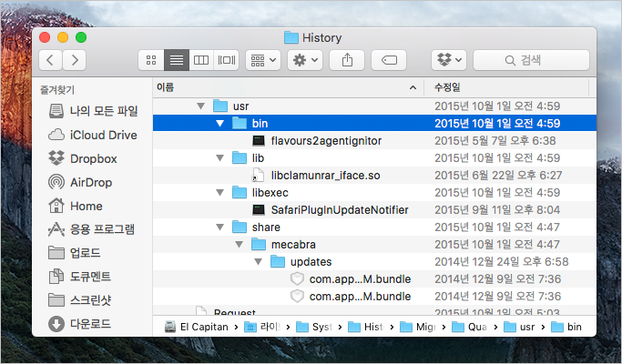Open AirDrop in sidebar
622x364 pixels.
coord(80,182)
